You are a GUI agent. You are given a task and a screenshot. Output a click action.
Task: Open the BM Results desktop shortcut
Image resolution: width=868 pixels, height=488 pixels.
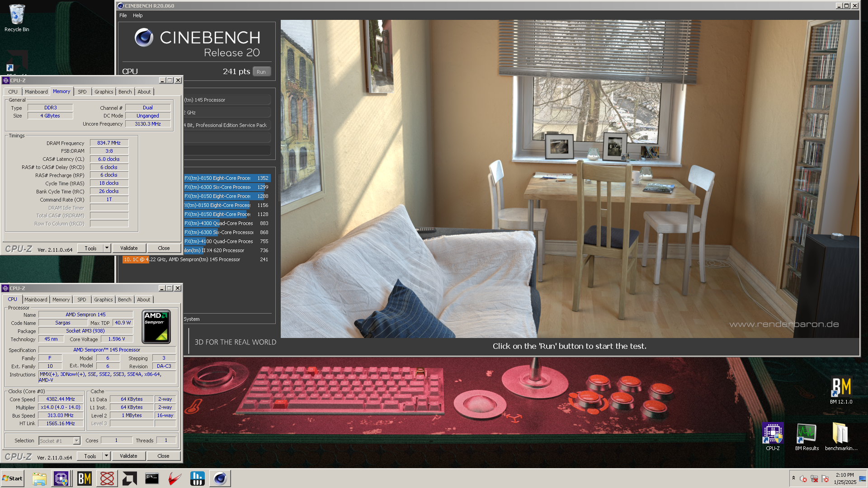(x=807, y=436)
